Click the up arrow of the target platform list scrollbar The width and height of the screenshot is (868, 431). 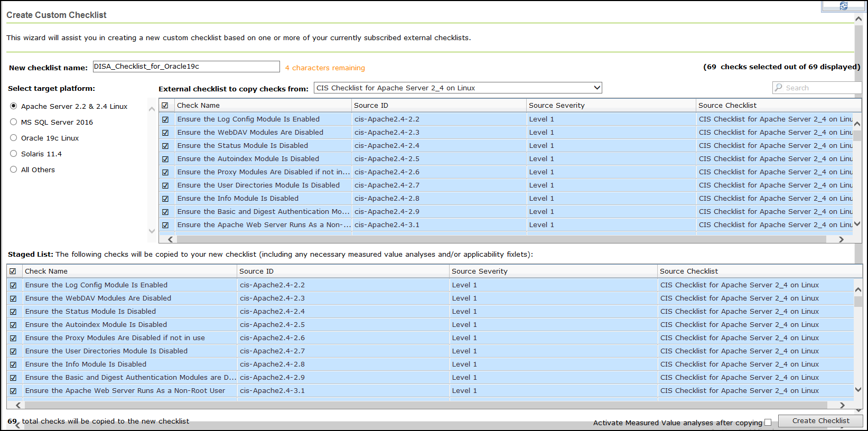152,109
